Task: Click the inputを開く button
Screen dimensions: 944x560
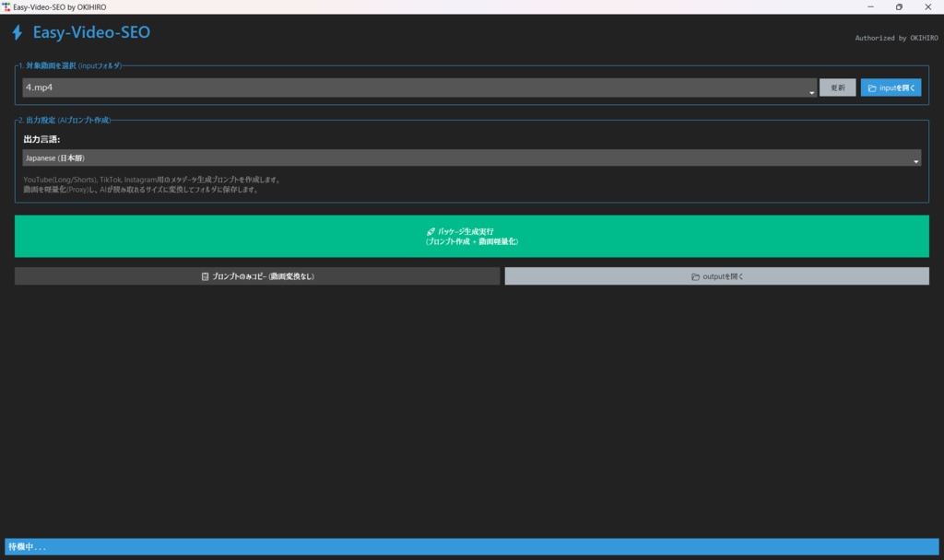Action: pos(891,87)
